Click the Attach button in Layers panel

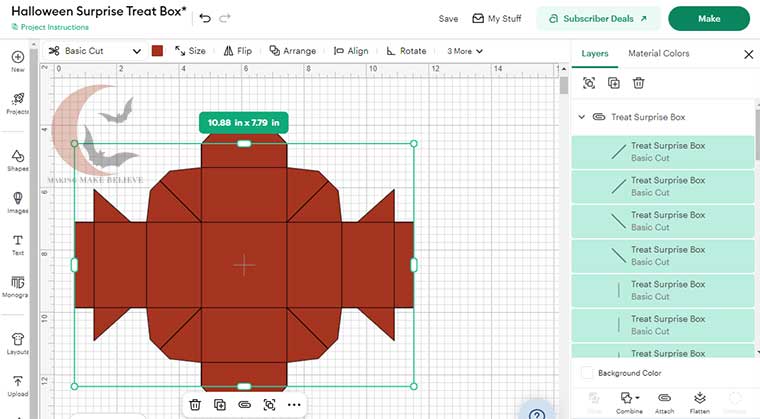(x=664, y=403)
